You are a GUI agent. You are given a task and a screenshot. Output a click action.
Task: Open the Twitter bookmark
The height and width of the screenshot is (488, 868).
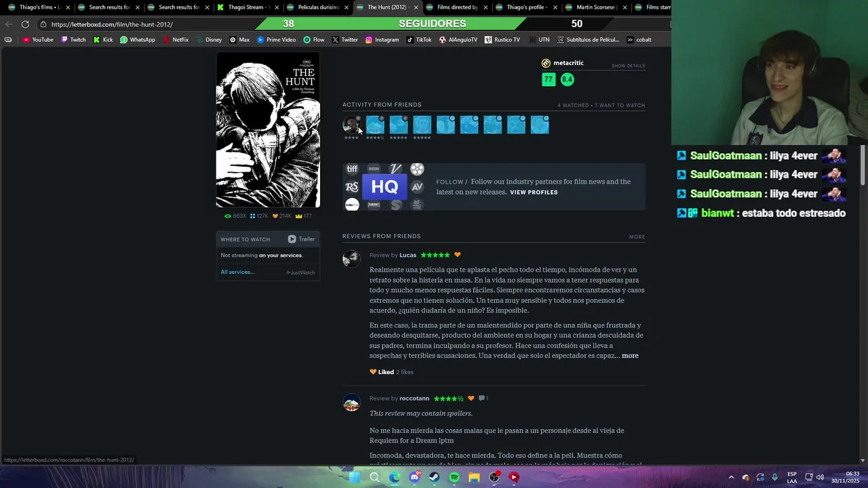[x=344, y=39]
